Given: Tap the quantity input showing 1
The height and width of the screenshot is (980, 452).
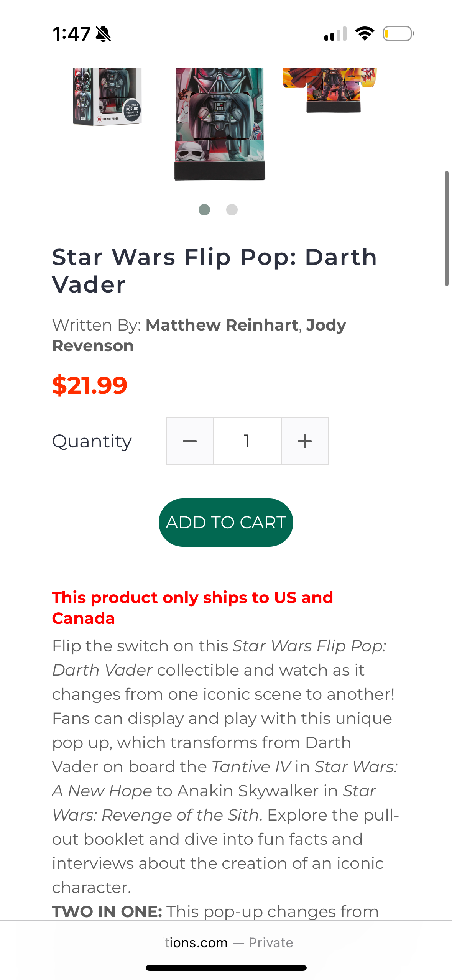Looking at the screenshot, I should (247, 440).
